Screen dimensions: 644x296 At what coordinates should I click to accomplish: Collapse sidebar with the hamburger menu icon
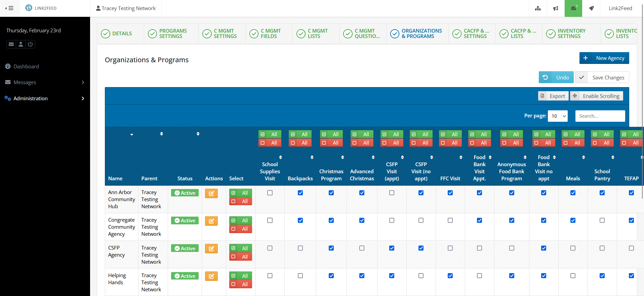(9, 8)
